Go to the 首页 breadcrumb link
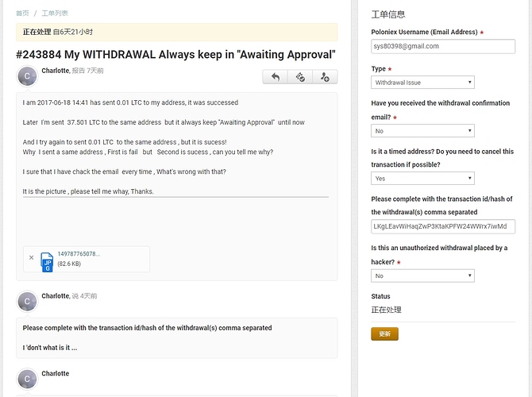The width and height of the screenshot is (532, 397). tap(22, 13)
